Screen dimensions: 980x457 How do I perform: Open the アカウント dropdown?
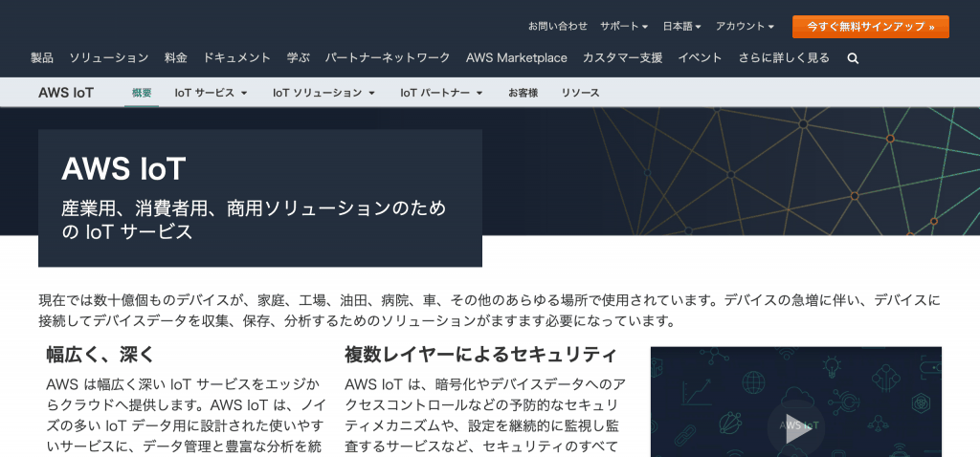(x=745, y=26)
